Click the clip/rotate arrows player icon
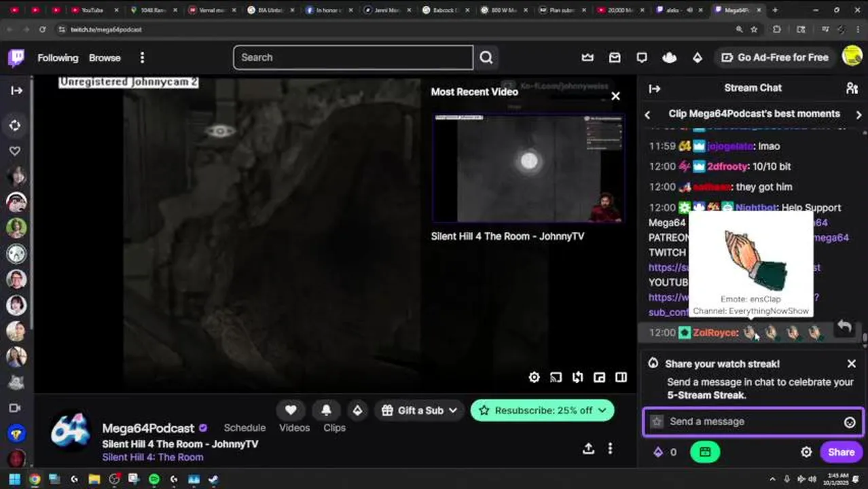This screenshot has width=868, height=489. tap(577, 378)
